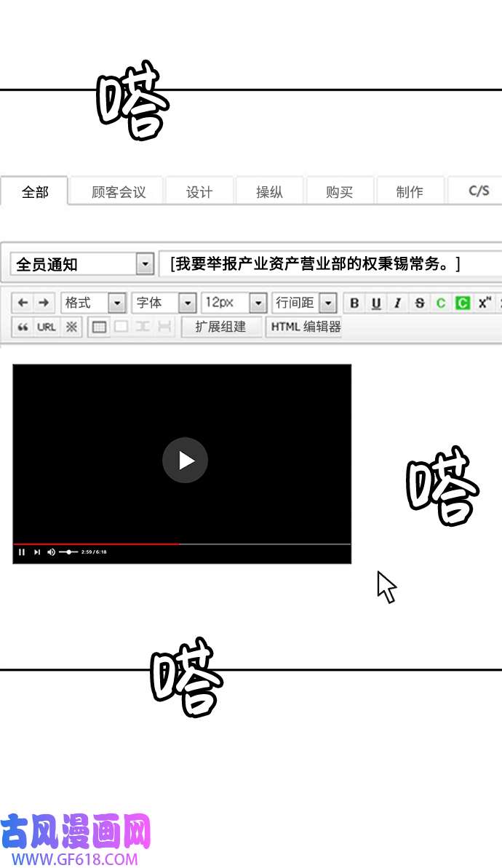Click the Bold formatting icon
Viewport: 502px width, 868px height.
[x=354, y=303]
